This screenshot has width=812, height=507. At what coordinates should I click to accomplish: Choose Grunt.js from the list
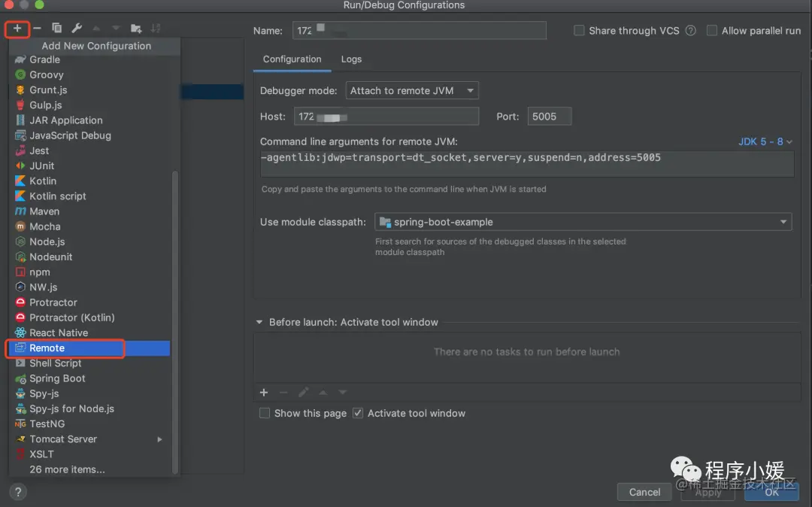coord(89,90)
